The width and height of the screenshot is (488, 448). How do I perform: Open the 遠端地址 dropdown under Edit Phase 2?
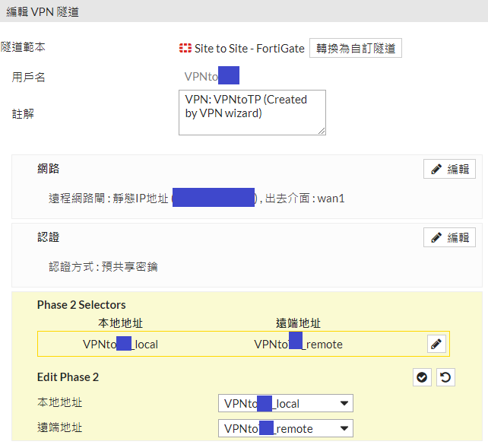click(285, 428)
